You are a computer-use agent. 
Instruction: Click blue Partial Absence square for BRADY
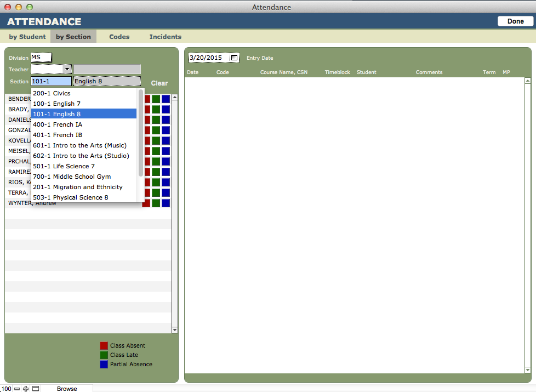(166, 110)
